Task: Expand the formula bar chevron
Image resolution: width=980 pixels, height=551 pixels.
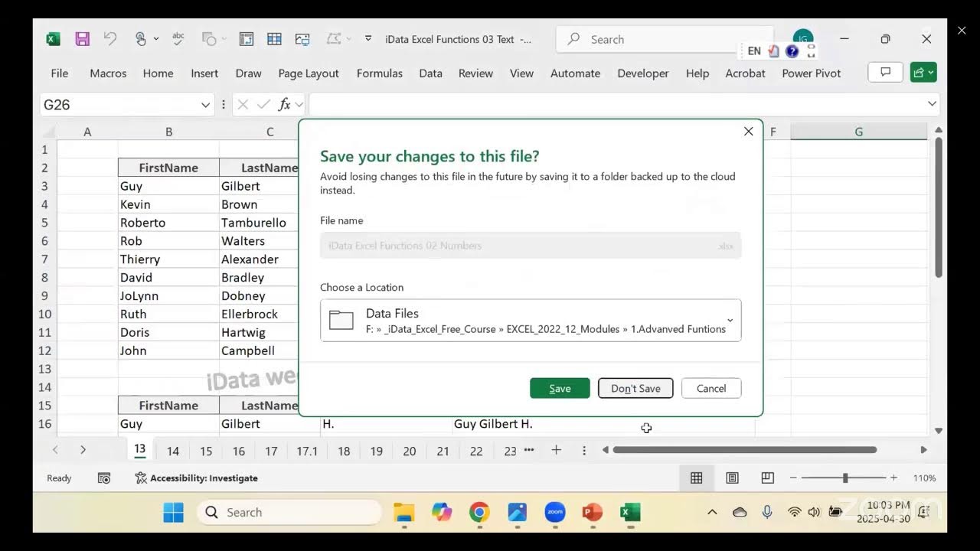Action: click(932, 104)
